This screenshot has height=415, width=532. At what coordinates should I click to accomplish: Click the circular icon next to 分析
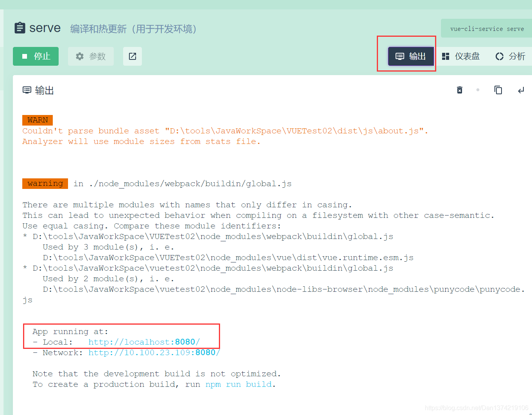[x=499, y=56]
